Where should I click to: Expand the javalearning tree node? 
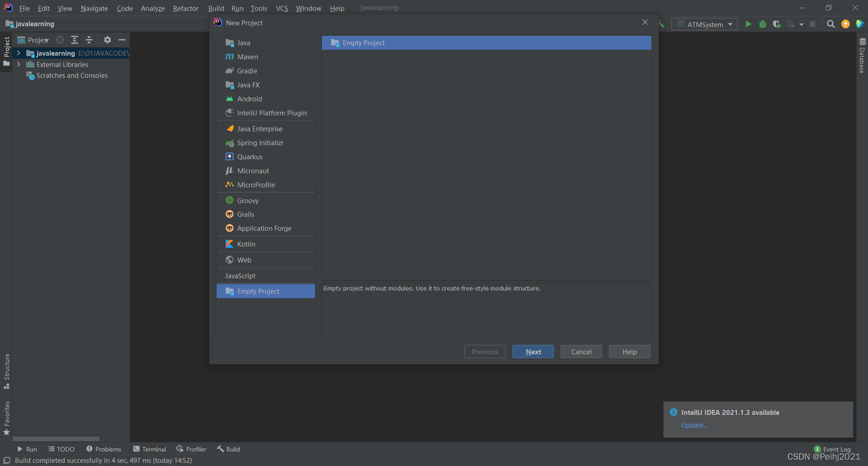[19, 53]
